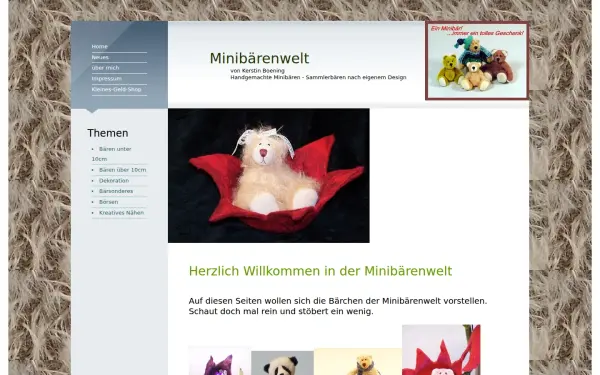The width and height of the screenshot is (600, 375).
Task: Open the panda bear thumbnail
Action: click(282, 363)
